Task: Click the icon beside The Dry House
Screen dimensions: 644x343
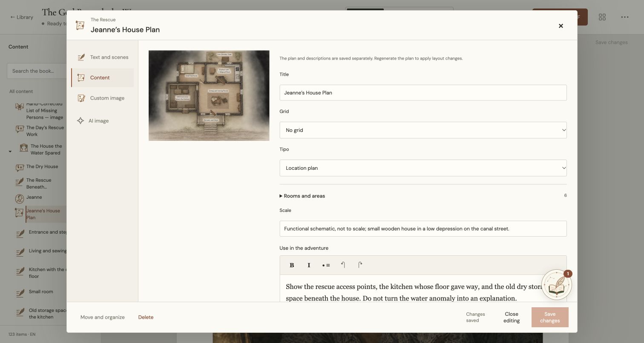Action: (x=20, y=168)
